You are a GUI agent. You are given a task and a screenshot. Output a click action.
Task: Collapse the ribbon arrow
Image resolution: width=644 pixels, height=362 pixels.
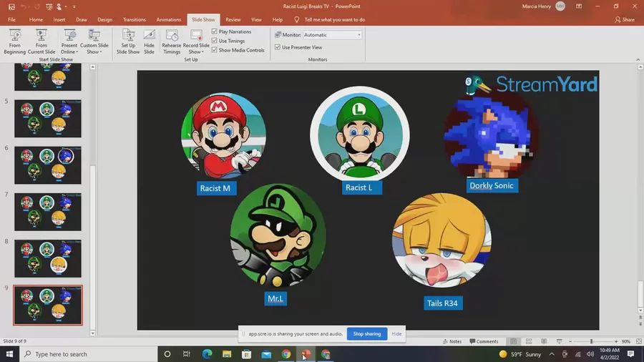[638, 59]
